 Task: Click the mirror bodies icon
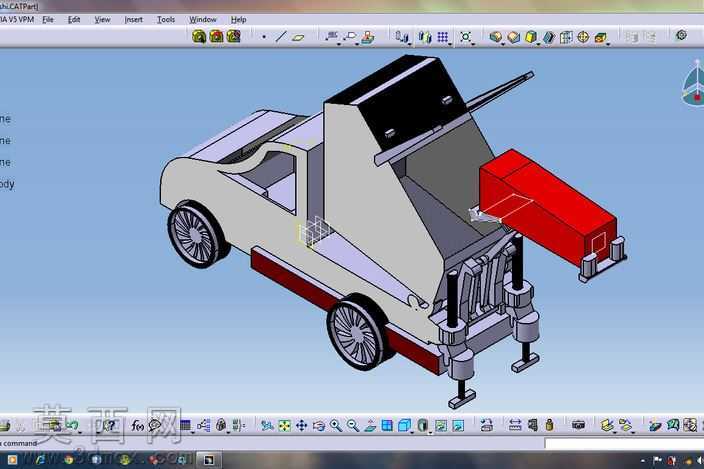pos(425,37)
